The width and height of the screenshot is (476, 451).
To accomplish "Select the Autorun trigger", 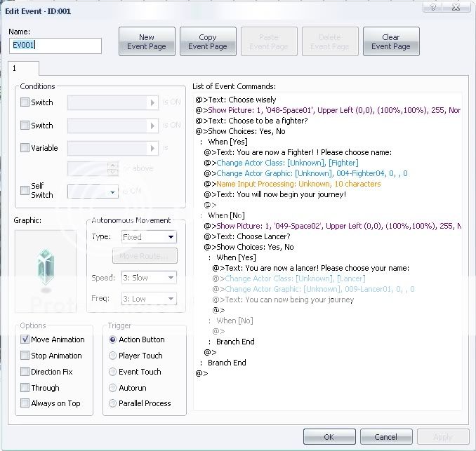I will [x=113, y=387].
